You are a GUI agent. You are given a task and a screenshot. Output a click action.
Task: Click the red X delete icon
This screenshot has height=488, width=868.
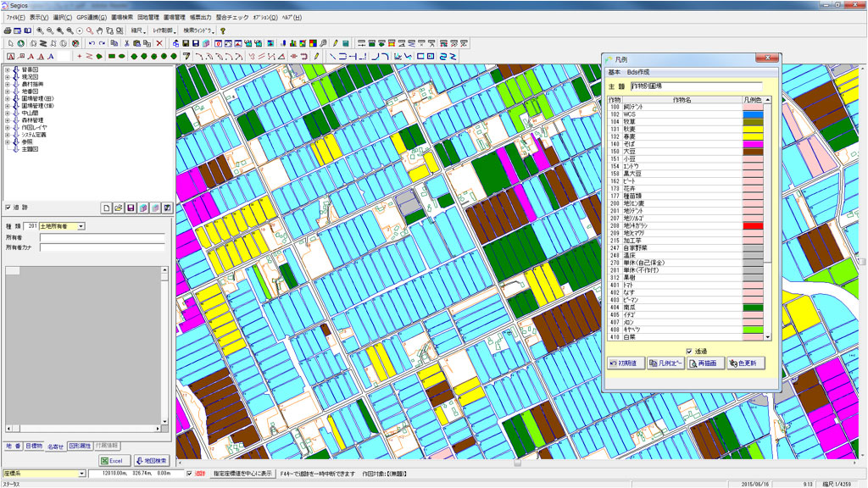(x=159, y=43)
